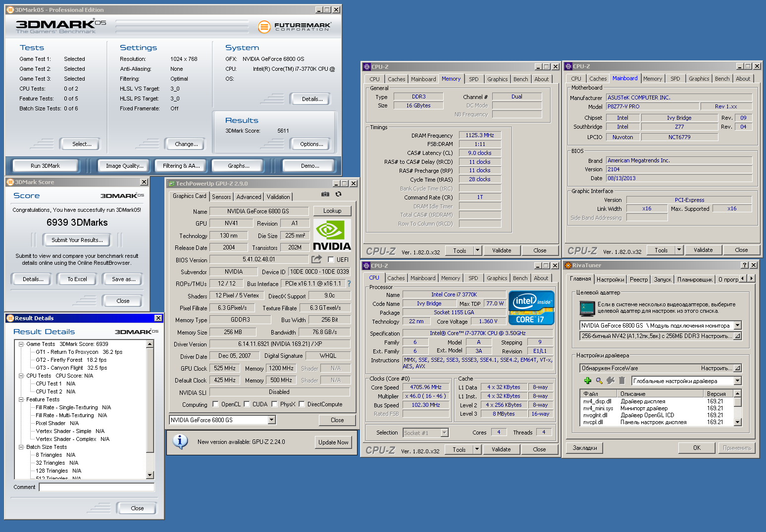Click the trash can icon in RivaTuner
The height and width of the screenshot is (532, 766).
(622, 381)
